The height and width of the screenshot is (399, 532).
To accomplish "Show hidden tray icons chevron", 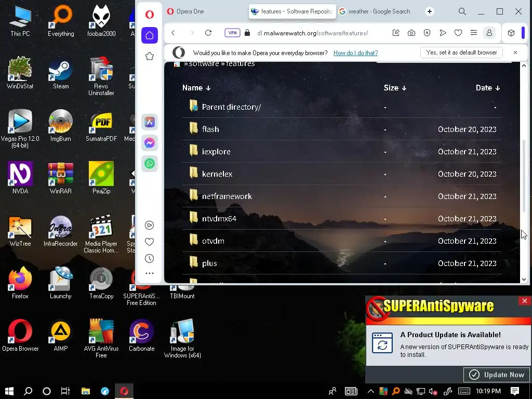I will [371, 391].
